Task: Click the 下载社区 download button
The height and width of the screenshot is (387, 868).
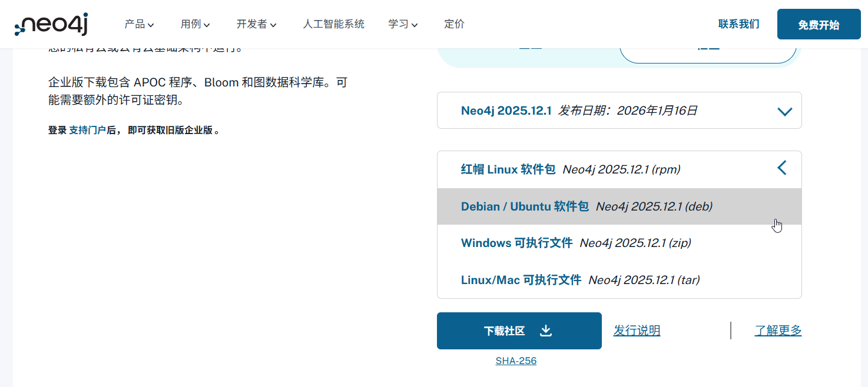Action: tap(519, 331)
